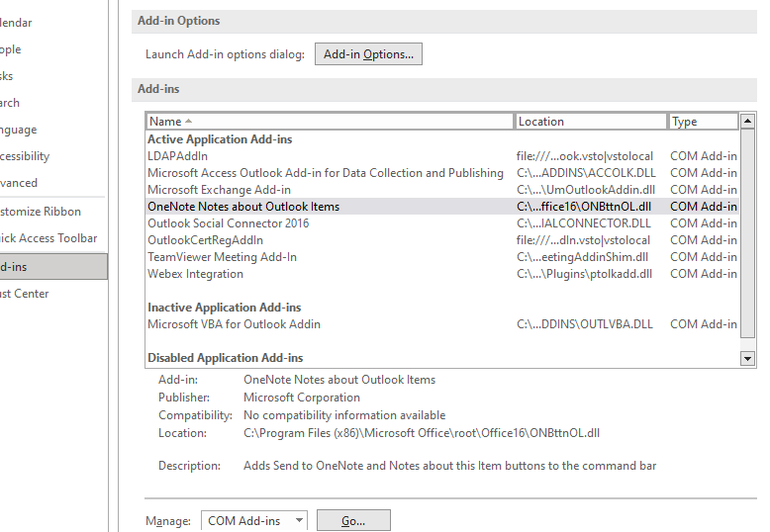Click the list scrollbar up arrow
The width and height of the screenshot is (770, 532).
pos(747,121)
